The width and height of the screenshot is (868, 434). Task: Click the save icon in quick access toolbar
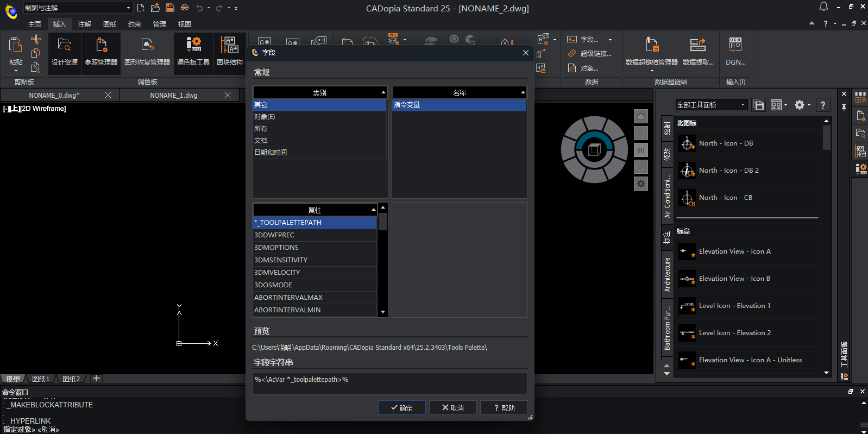coord(170,8)
